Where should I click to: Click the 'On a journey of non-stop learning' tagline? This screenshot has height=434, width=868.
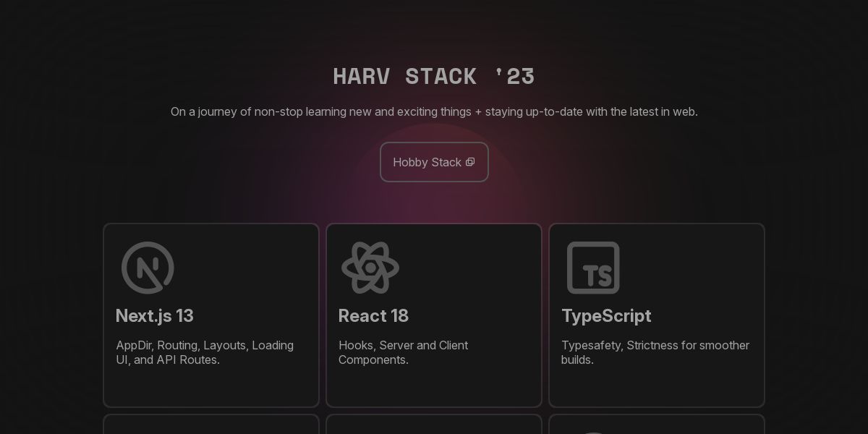[x=434, y=111]
